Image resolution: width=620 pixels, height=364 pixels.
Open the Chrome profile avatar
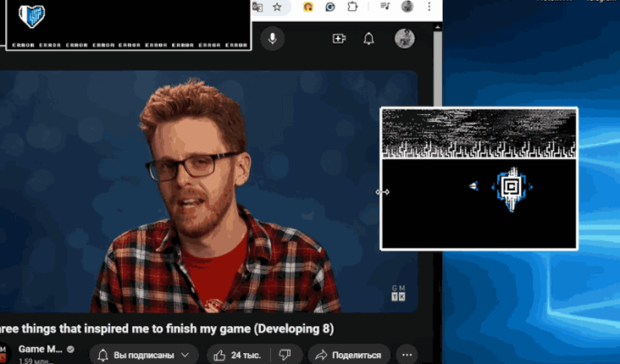tap(407, 6)
